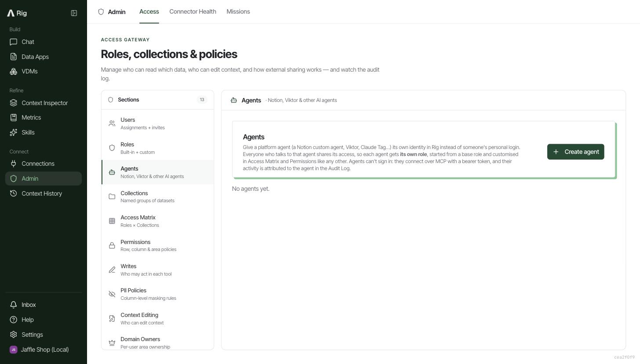The image size is (640, 364).
Task: Select the Permissions section
Action: point(157,245)
